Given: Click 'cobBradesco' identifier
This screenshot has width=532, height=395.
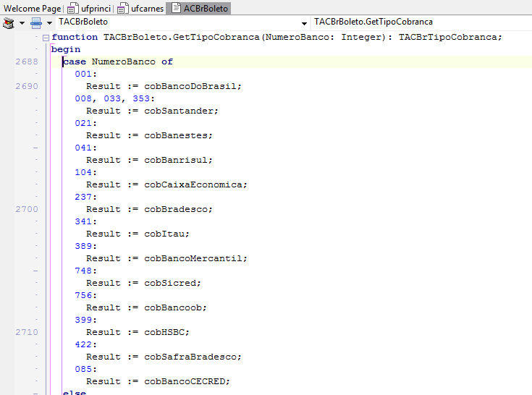Looking at the screenshot, I should [176, 209].
